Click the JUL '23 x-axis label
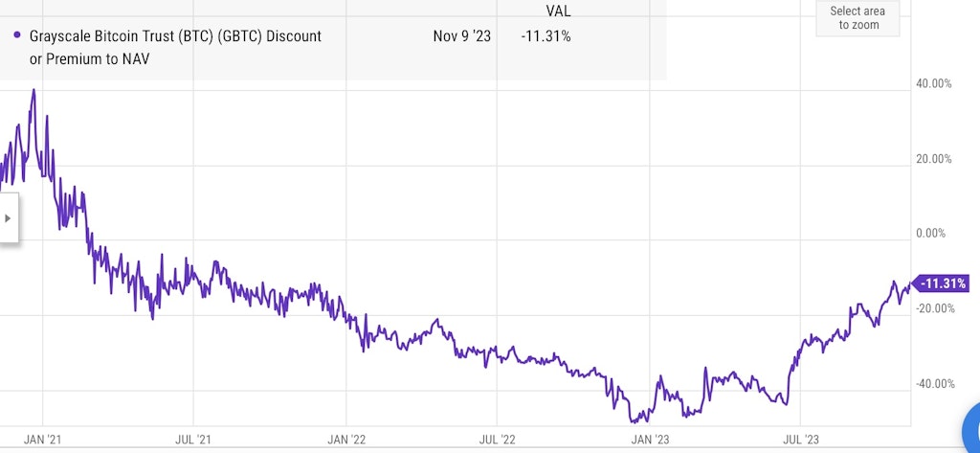The height and width of the screenshot is (453, 980). (802, 440)
